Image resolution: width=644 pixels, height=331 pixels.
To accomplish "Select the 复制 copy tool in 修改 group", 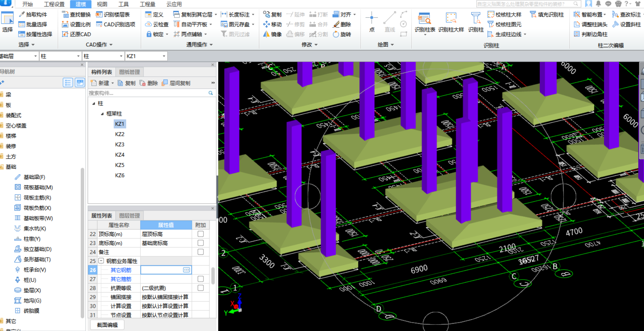I will pos(272,14).
